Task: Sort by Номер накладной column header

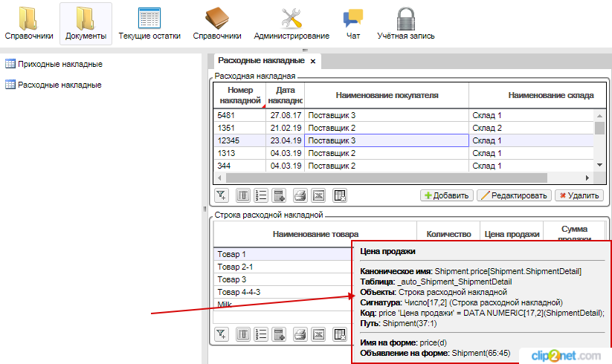Action: click(x=240, y=95)
